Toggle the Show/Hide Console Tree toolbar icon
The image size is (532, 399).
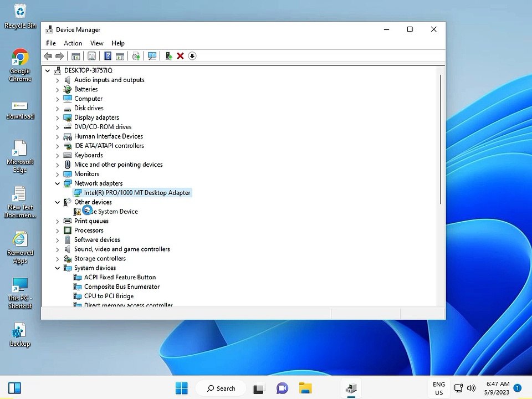[x=76, y=56]
